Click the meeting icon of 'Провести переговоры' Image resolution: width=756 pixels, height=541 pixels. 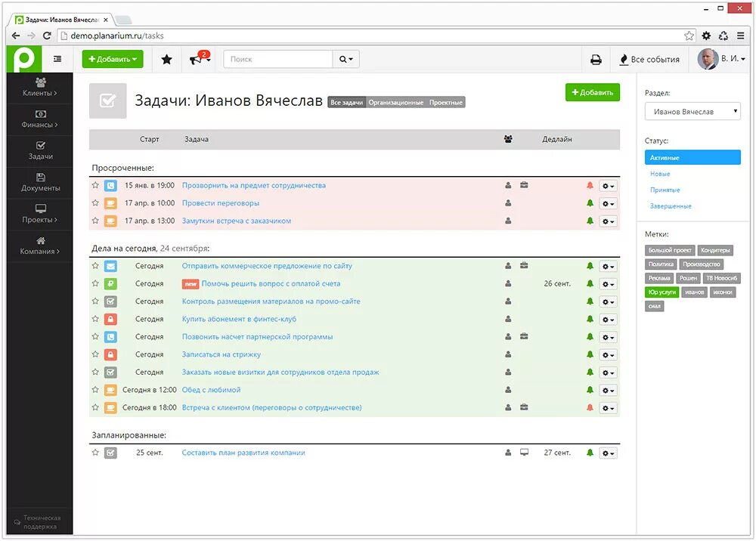(110, 203)
